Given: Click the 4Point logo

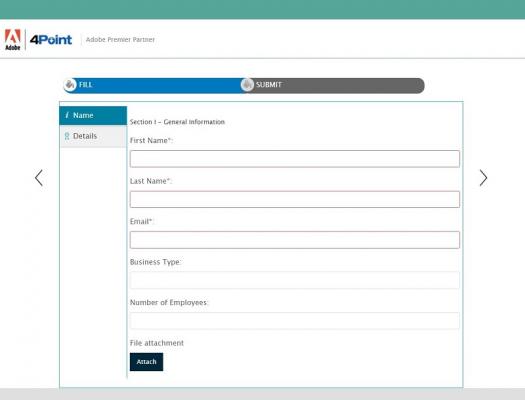Looking at the screenshot, I should [51, 40].
